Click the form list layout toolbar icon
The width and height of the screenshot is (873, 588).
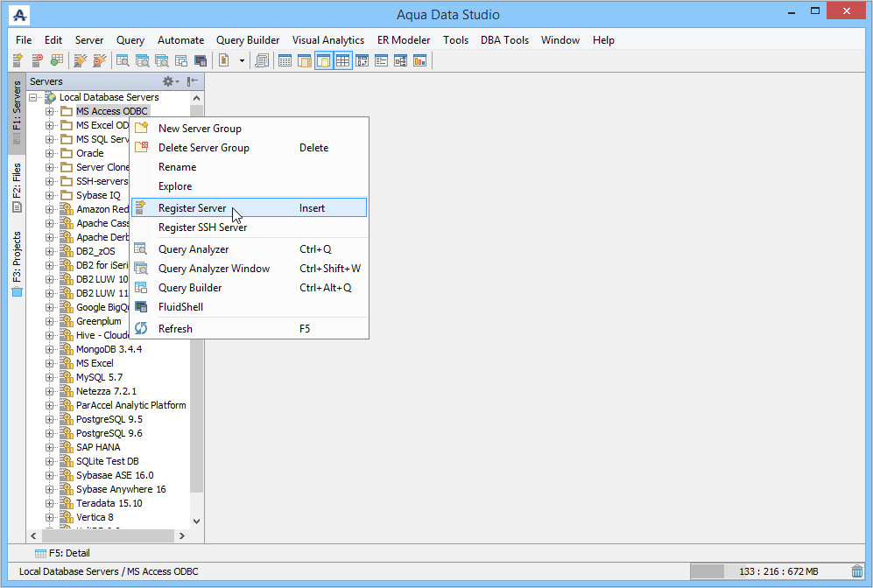(382, 60)
